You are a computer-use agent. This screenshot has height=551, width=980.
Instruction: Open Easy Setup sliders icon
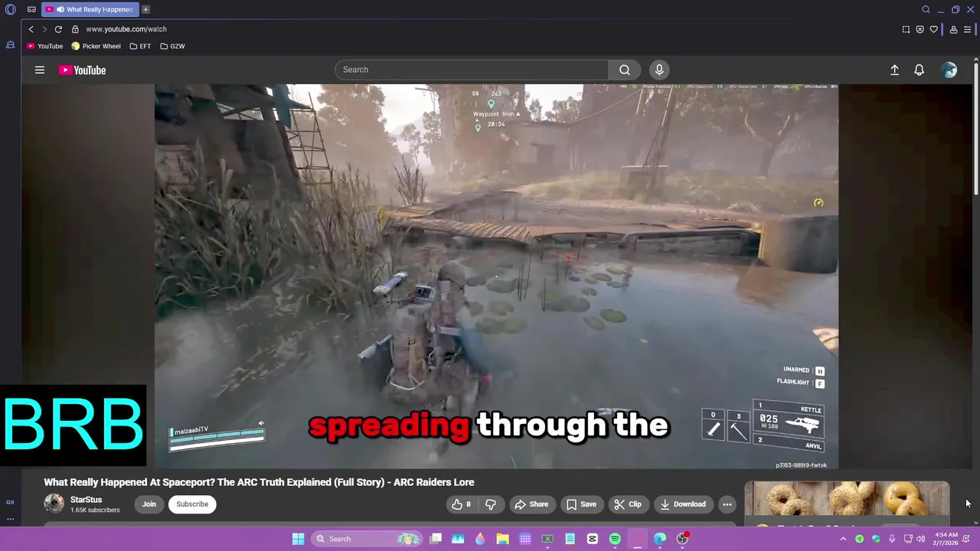967,29
